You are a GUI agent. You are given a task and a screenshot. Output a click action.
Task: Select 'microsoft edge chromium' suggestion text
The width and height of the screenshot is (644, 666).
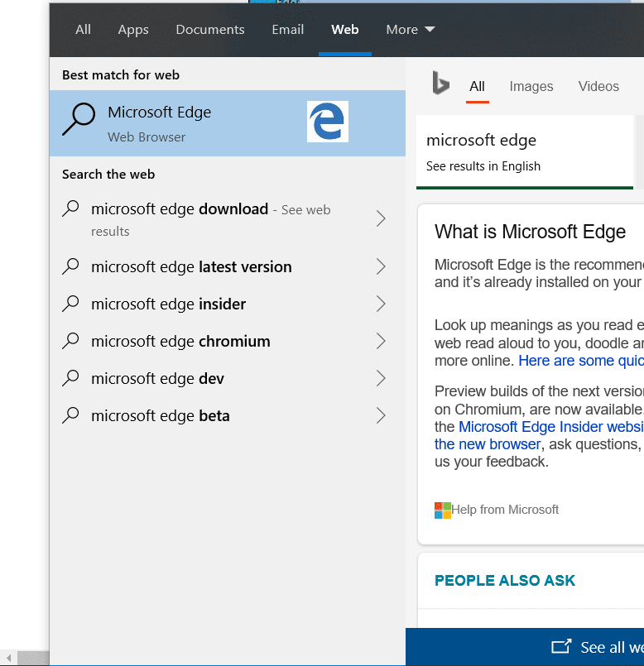(x=180, y=341)
